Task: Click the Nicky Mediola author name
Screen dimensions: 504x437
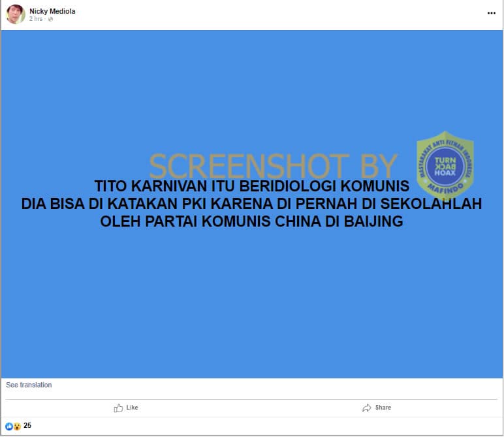Action: click(52, 11)
